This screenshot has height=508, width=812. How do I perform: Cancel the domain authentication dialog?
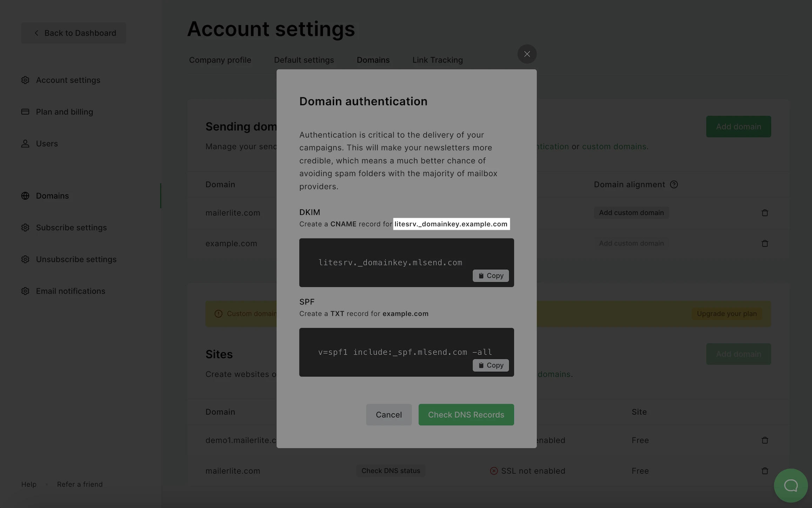(x=388, y=415)
